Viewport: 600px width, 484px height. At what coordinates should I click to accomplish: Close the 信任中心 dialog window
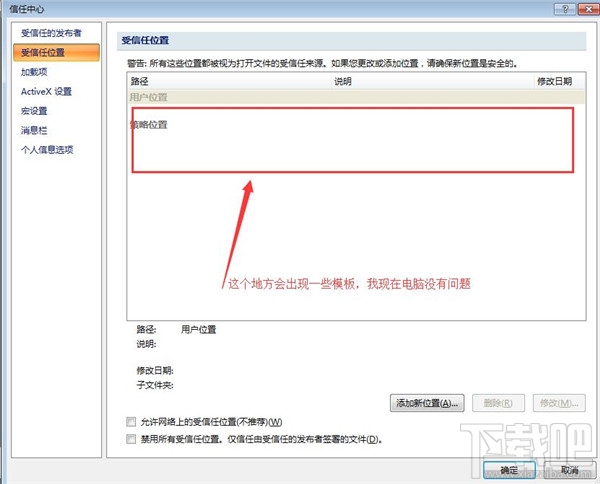[589, 9]
